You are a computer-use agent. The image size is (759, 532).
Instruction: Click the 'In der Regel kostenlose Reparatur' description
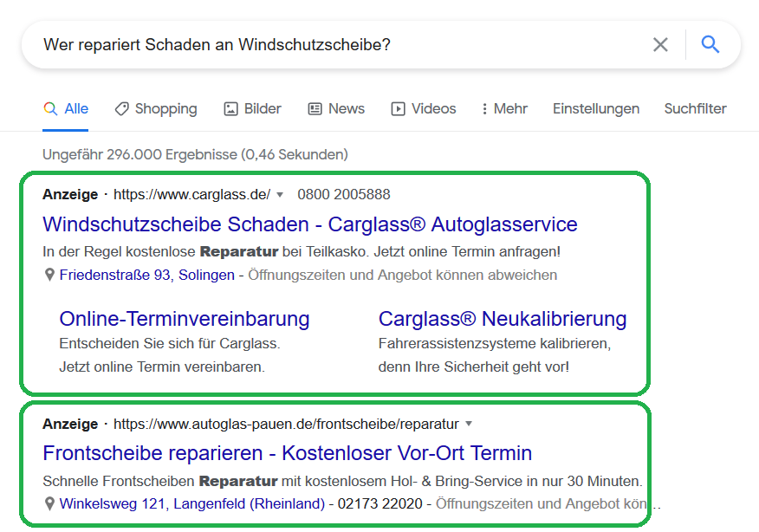pos(302,252)
